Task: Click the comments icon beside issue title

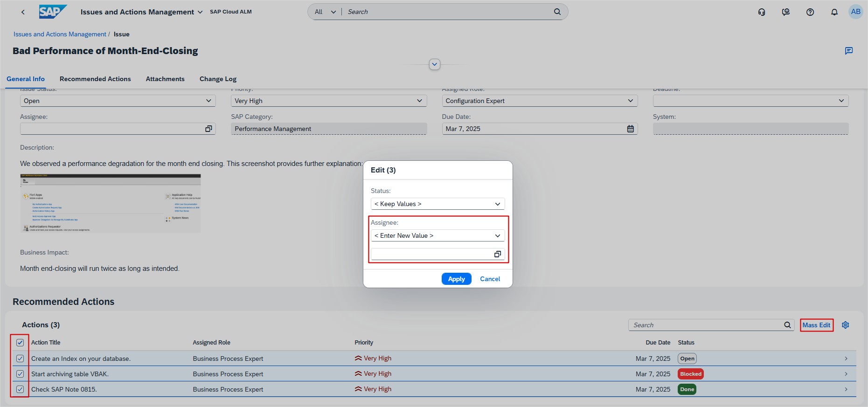Action: (849, 51)
